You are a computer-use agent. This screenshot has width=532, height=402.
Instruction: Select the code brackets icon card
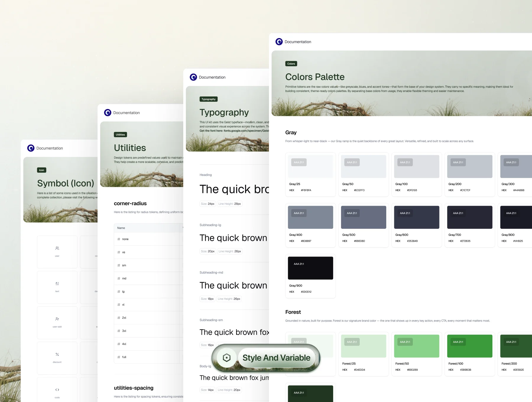pos(57,390)
